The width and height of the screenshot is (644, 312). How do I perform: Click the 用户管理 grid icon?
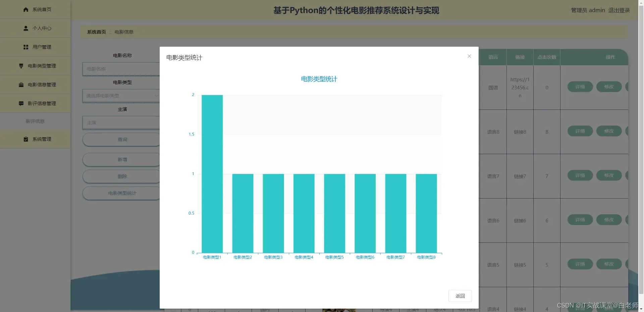(x=25, y=47)
